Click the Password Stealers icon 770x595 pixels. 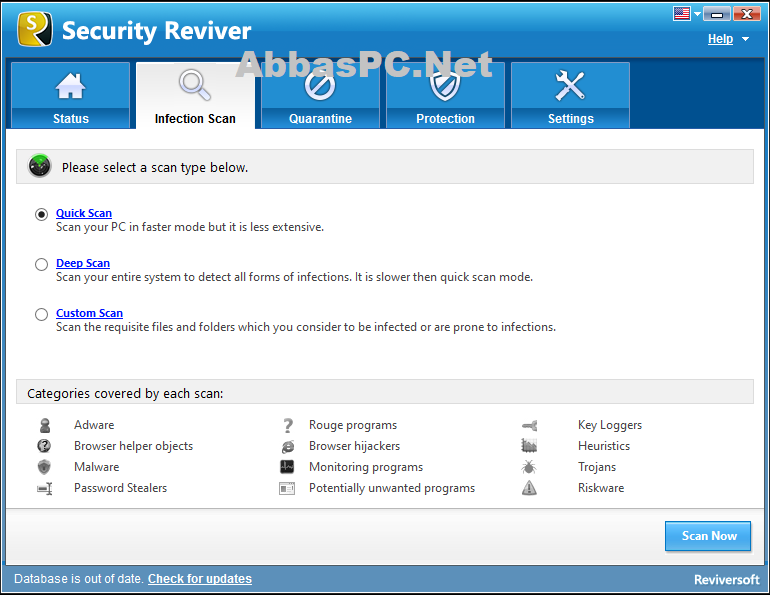pos(45,488)
